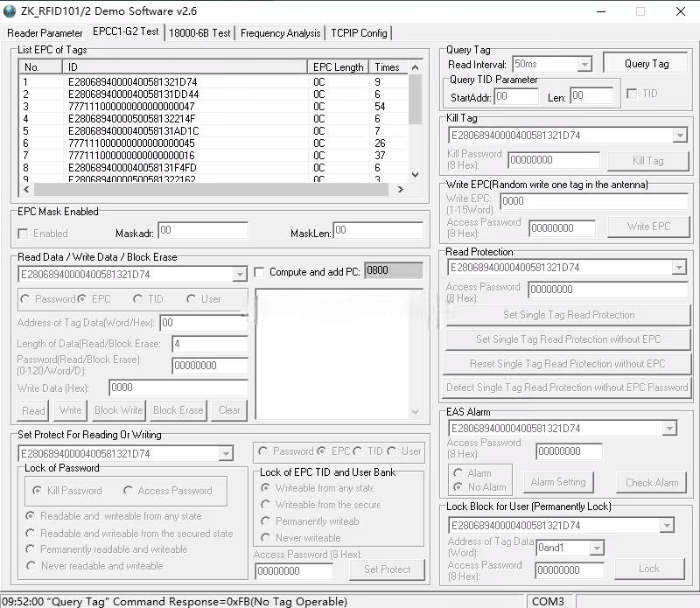Enable the TID checkbox in Query Tag
This screenshot has height=608, width=700.
[632, 94]
